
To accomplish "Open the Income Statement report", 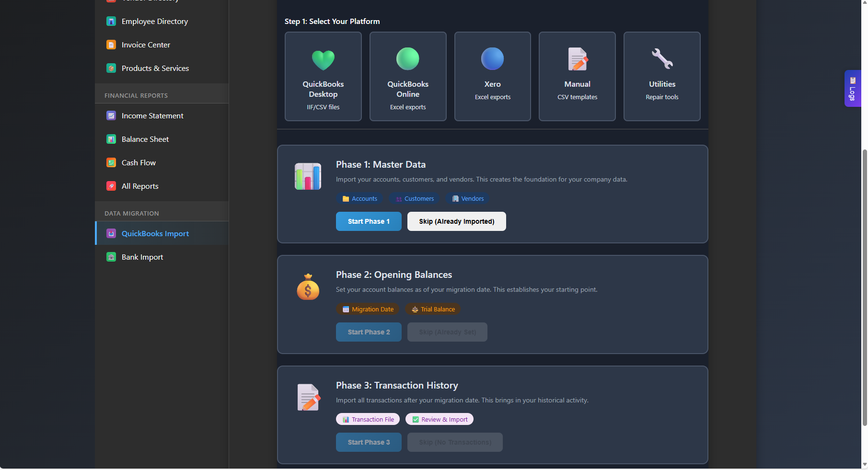I will pyautogui.click(x=162, y=115).
